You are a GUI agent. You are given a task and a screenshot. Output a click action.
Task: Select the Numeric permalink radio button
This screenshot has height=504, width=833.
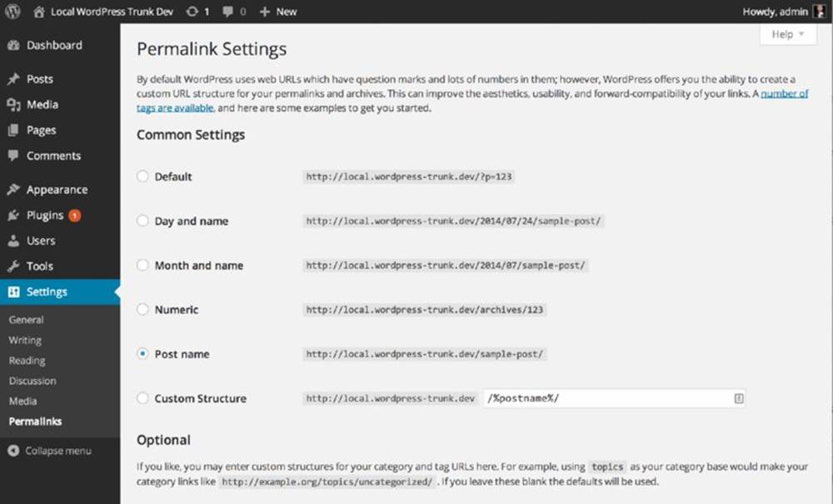point(142,309)
